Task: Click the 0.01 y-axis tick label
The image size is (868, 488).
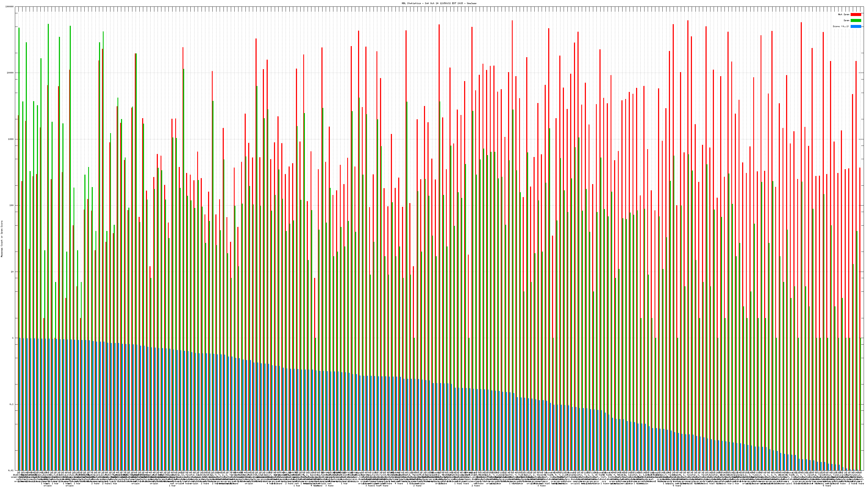Action: click(11, 470)
